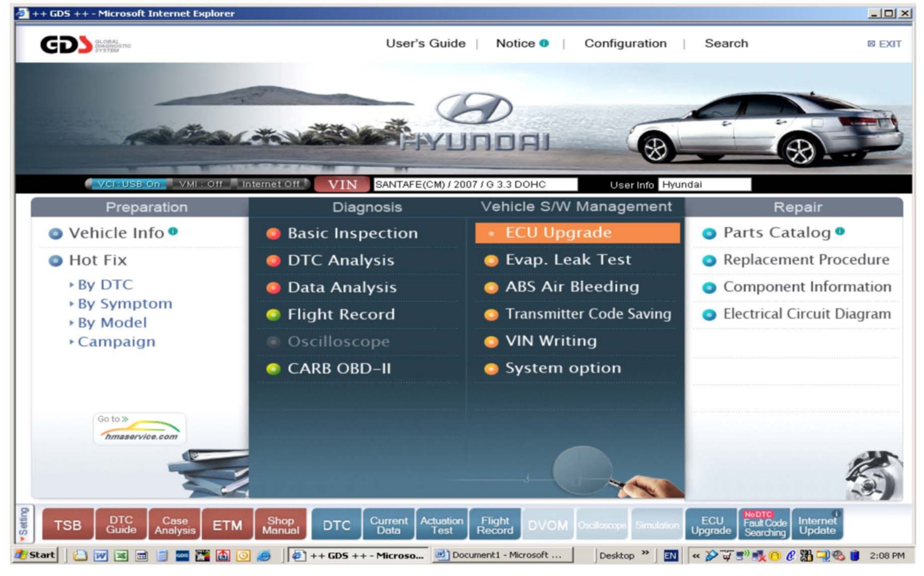
Task: Expand Hot Fix By DTC
Action: tap(105, 285)
